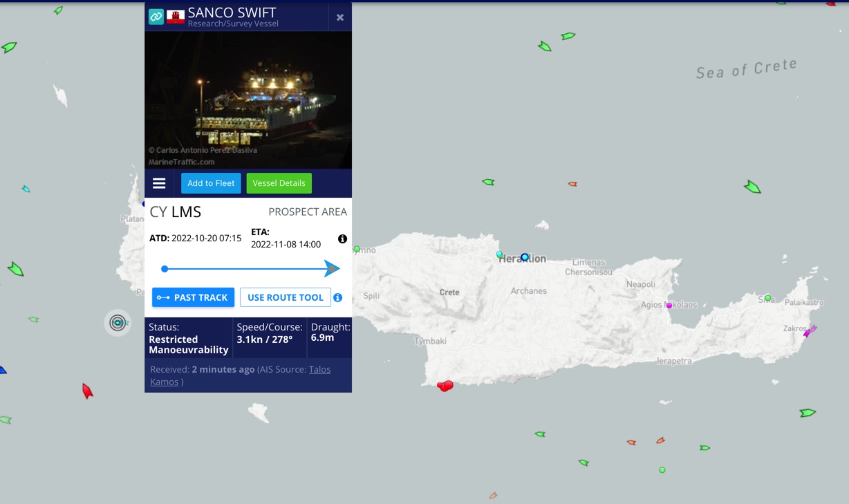Click the orange vessel at the bottom map edge
Viewport: 849px width, 504px height.
pyautogui.click(x=493, y=496)
